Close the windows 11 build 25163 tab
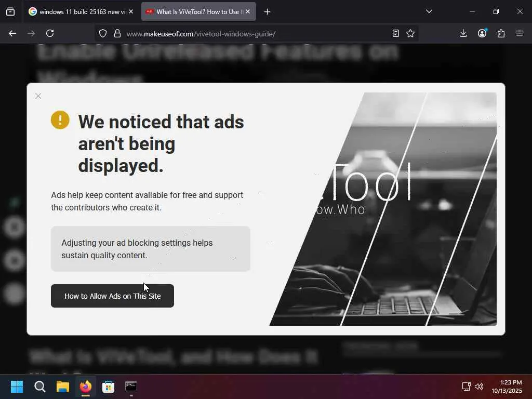Screen dimensions: 532x399 (131, 11)
